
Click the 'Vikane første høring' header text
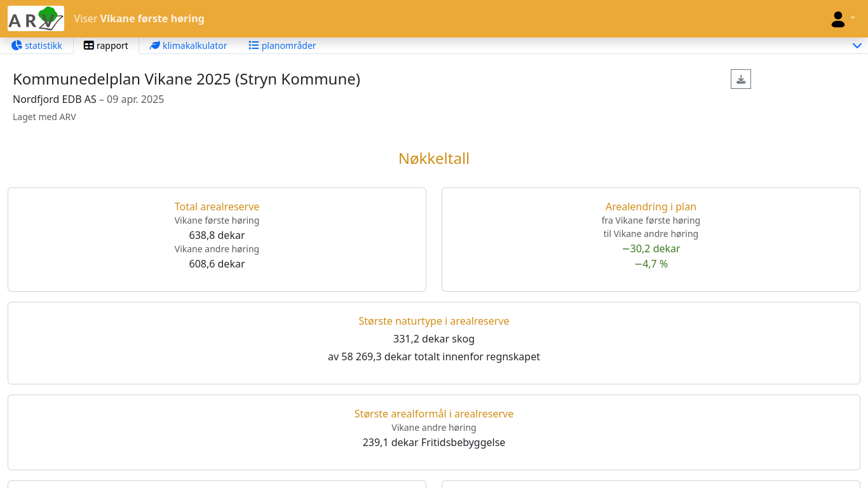point(152,18)
